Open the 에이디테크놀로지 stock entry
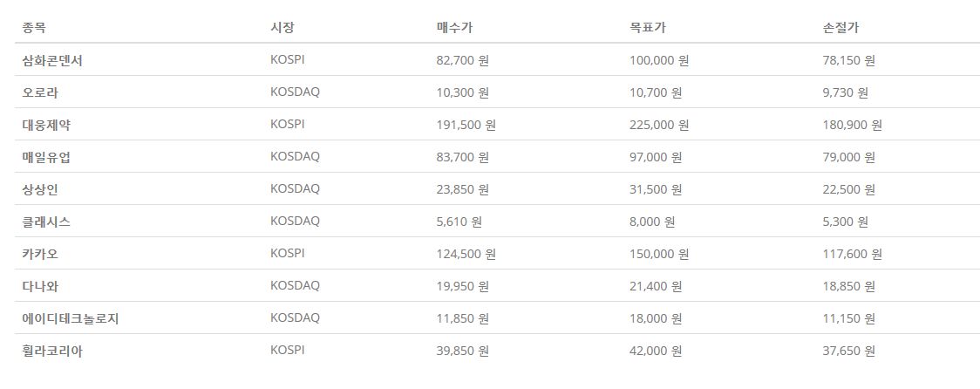This screenshot has height=389, width=980. point(70,319)
